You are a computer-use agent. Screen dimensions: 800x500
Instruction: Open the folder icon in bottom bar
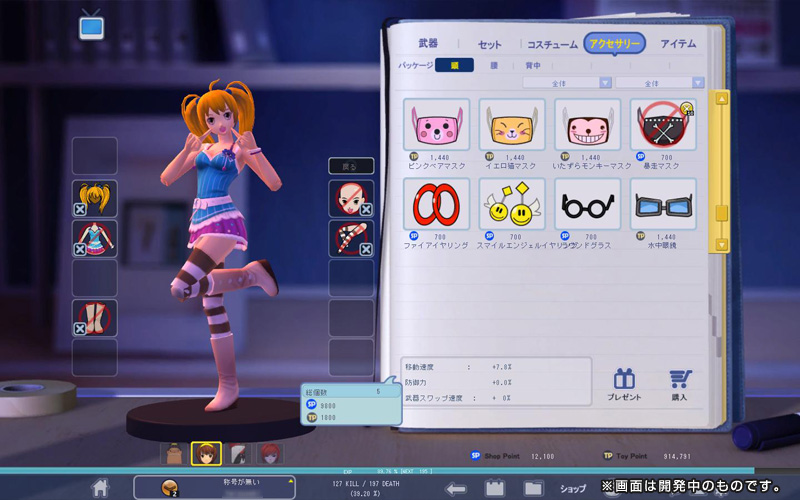click(x=533, y=488)
